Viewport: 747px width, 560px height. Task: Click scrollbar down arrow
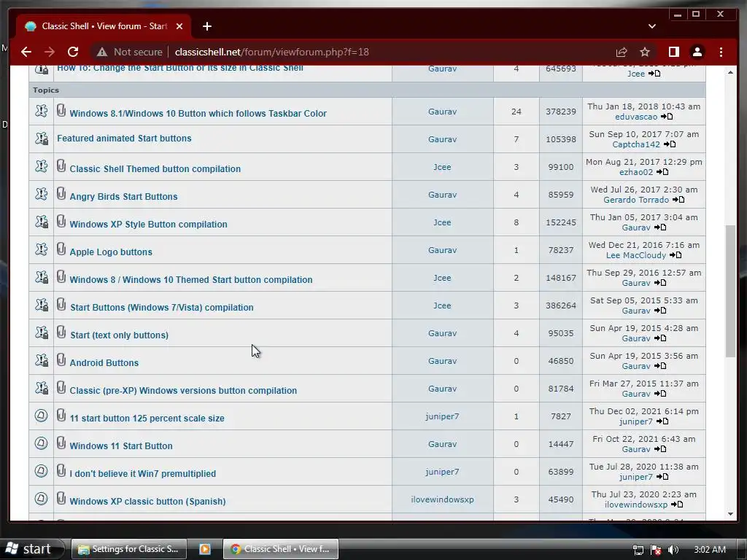(730, 514)
